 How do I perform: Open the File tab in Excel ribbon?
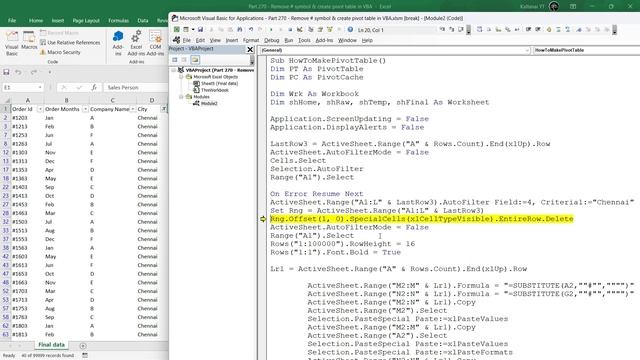[12, 20]
